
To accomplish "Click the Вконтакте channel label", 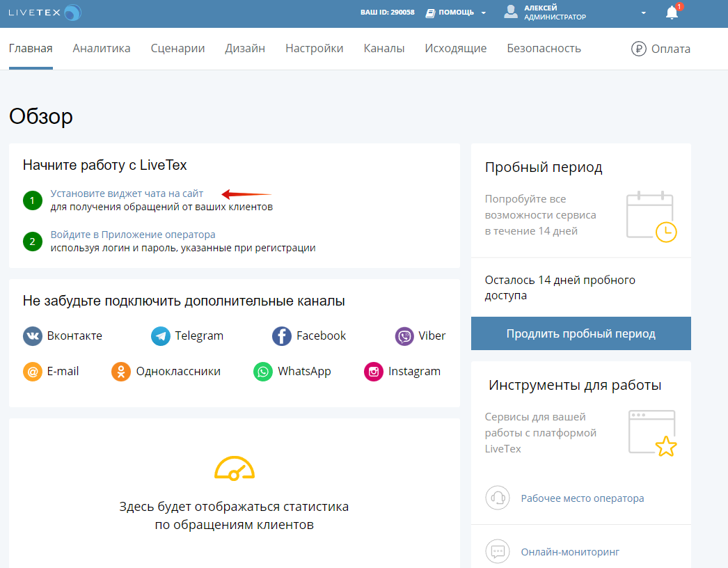I will coord(74,336).
